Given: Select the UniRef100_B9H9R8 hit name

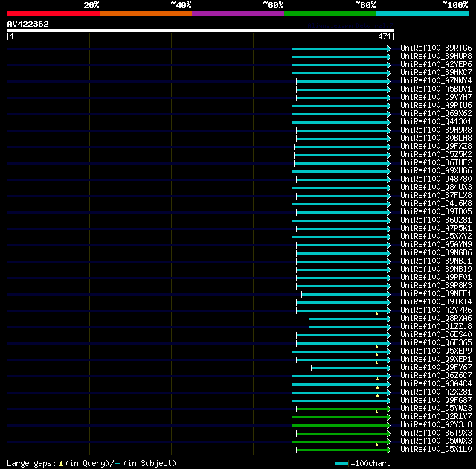Looking at the screenshot, I should [436, 130].
